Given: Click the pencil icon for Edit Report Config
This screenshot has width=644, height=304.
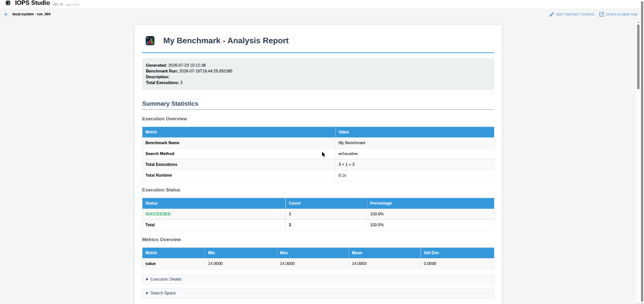Looking at the screenshot, I should click(552, 14).
